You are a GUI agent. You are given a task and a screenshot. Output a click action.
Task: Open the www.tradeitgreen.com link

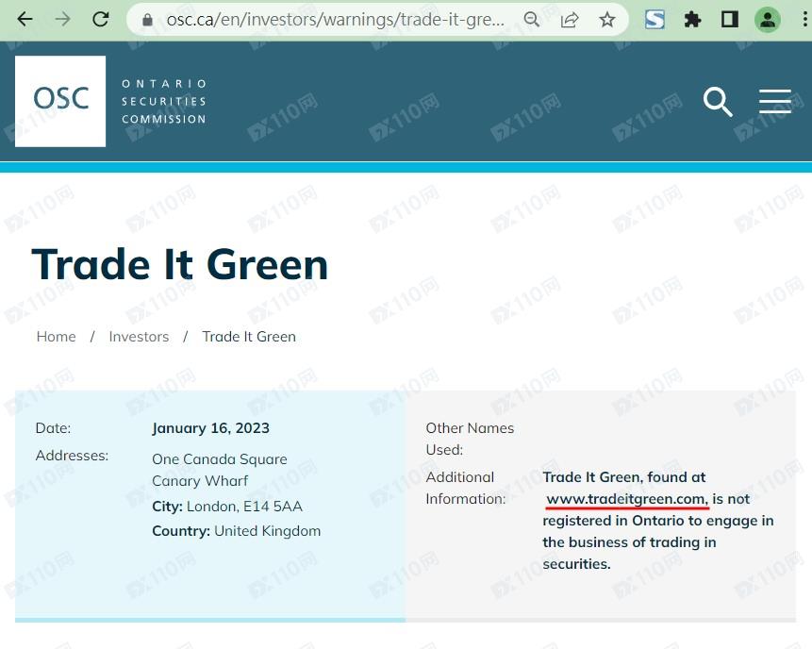(626, 499)
